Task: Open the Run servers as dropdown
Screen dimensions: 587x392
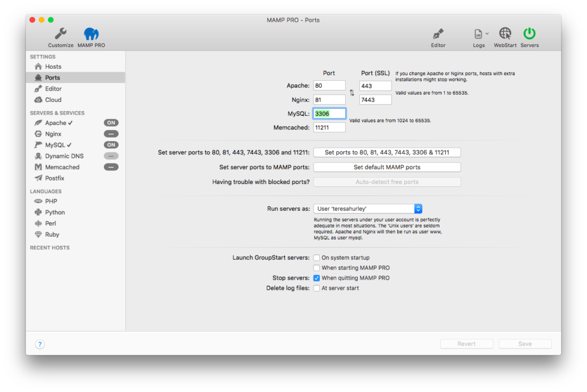Action: click(368, 209)
